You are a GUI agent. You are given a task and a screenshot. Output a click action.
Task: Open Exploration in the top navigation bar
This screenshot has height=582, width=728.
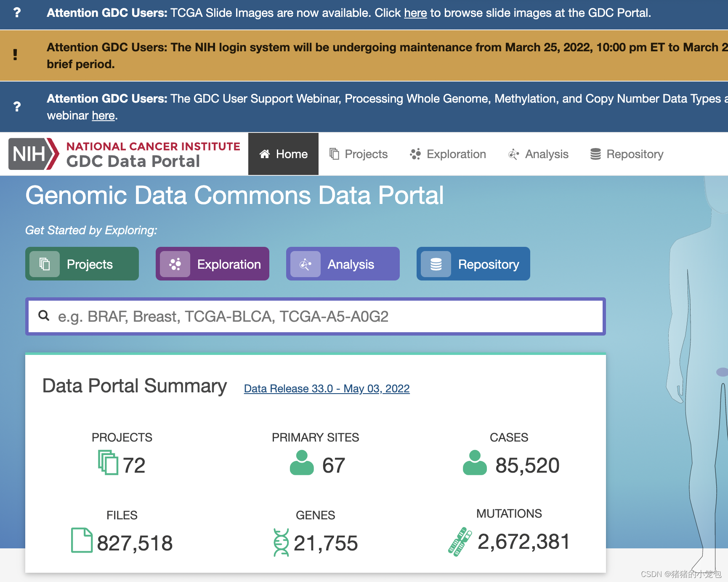tap(448, 154)
